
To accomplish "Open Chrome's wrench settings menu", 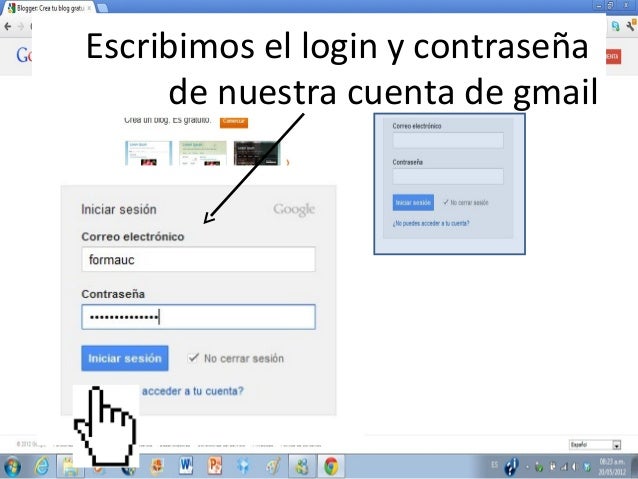I will (x=631, y=26).
